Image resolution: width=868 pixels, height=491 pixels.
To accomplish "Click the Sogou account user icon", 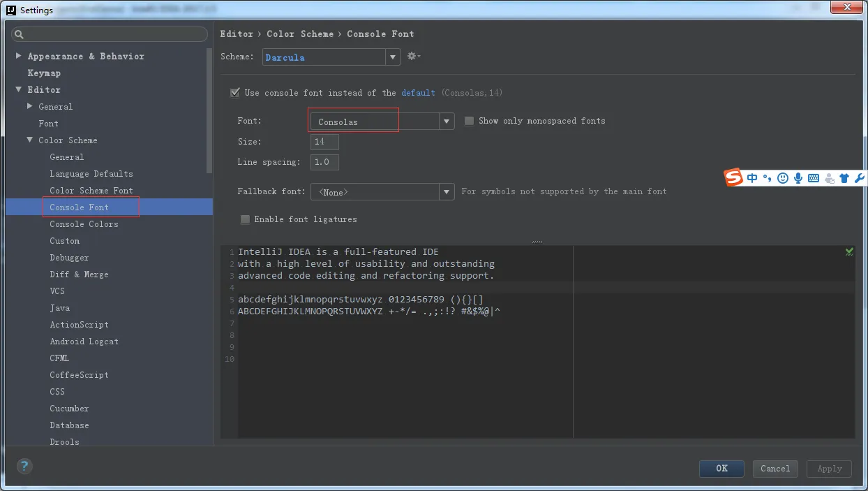I will coord(830,178).
